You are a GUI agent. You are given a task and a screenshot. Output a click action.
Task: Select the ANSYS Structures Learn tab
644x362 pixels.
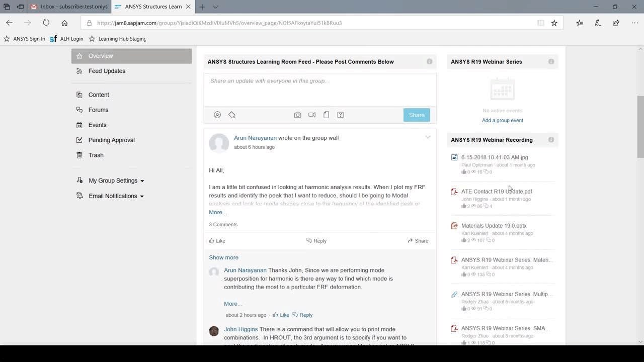point(152,7)
